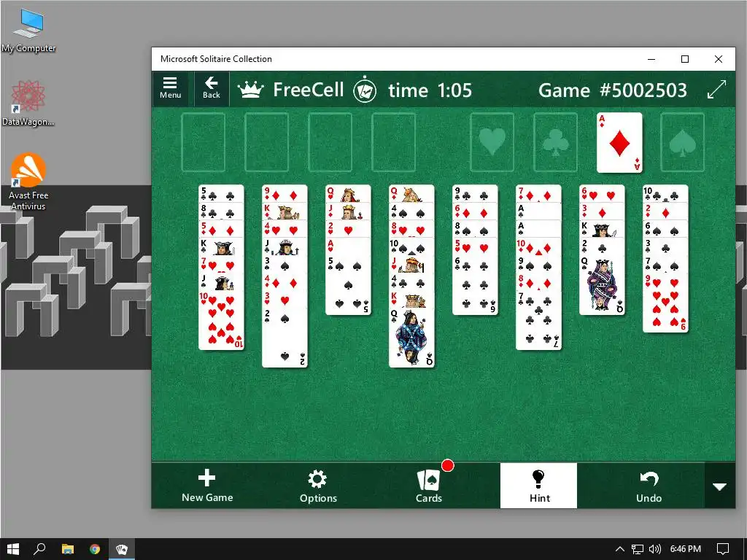Click the empty spades foundation slot
Image resolution: width=747 pixels, height=560 pixels.
click(682, 142)
